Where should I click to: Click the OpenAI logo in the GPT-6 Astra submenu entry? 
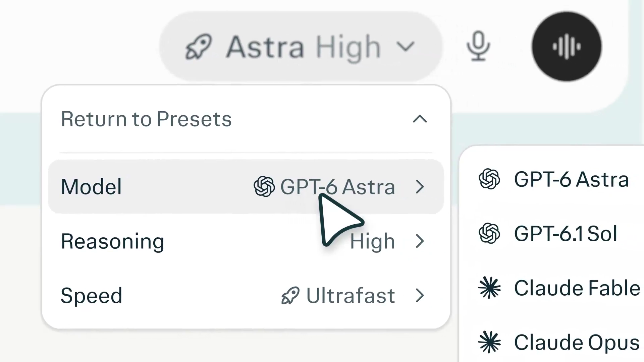pyautogui.click(x=489, y=179)
